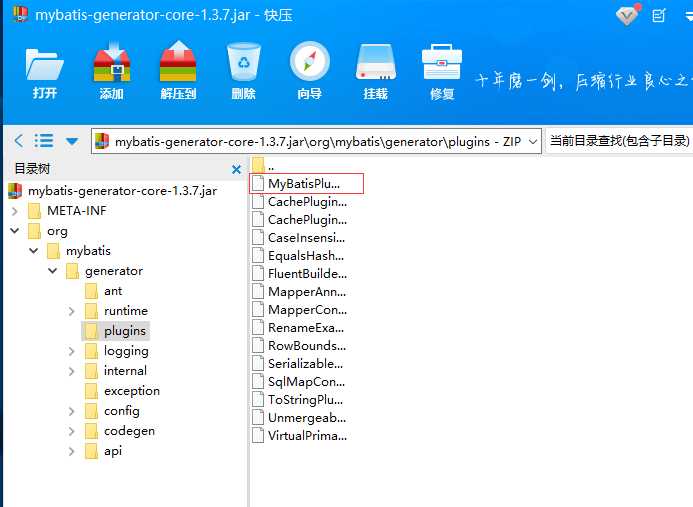This screenshot has height=507, width=693.
Task: Select the FluentBuilde... file
Action: (300, 274)
